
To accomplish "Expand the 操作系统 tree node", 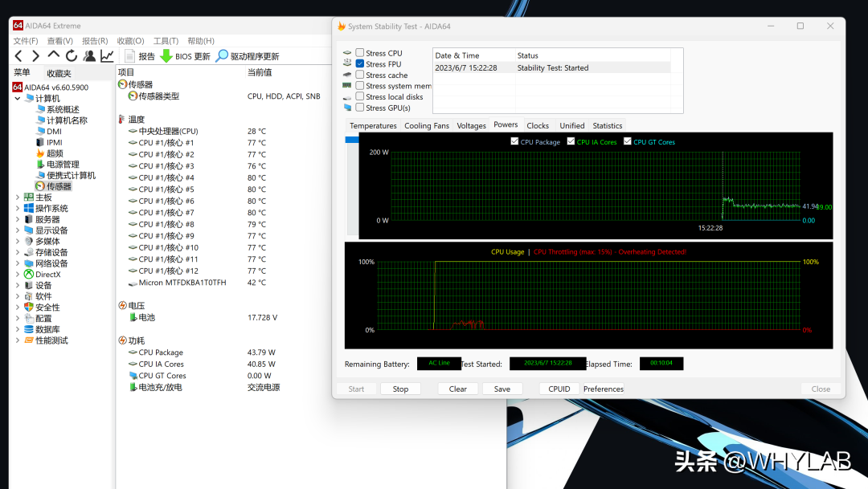I will [x=18, y=209].
